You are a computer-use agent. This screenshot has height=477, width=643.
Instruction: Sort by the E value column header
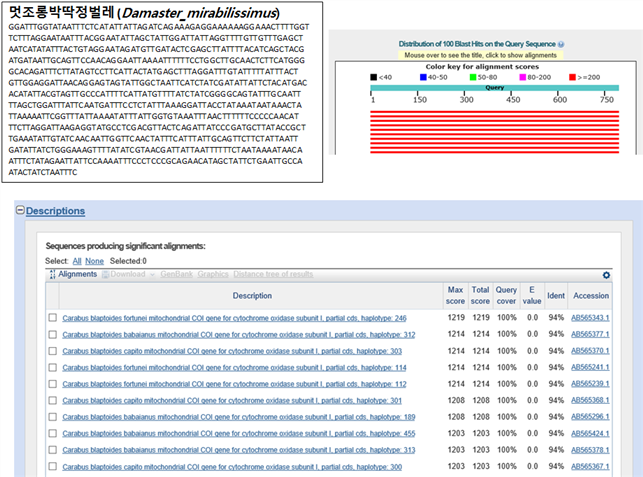coord(532,295)
